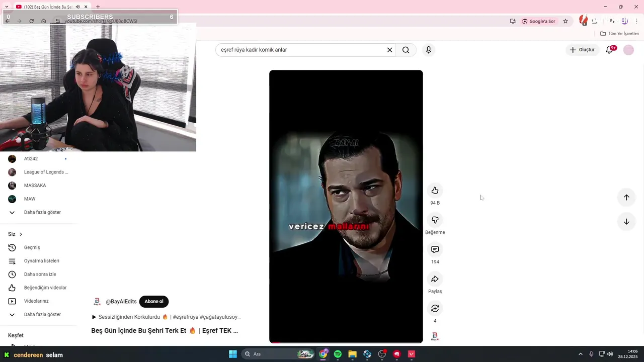Click install app icon in address bar
644x362 pixels.
coord(513,21)
